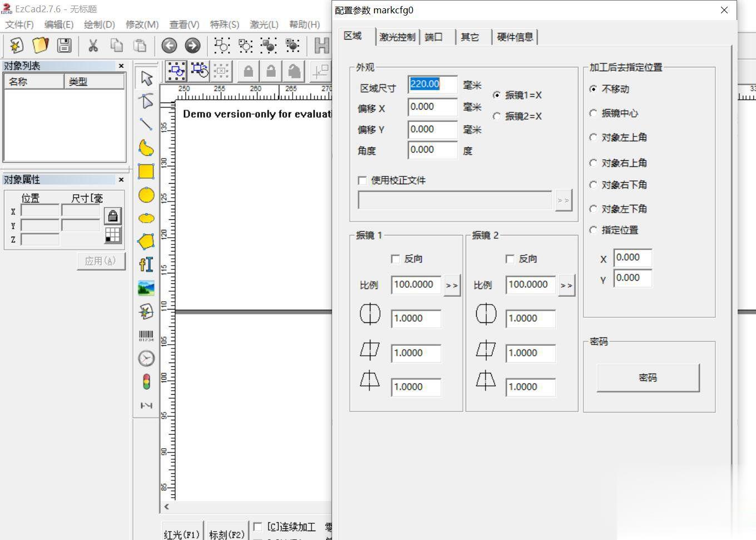The width and height of the screenshot is (756, 540).
Task: Select the Circle tool
Action: (146, 195)
